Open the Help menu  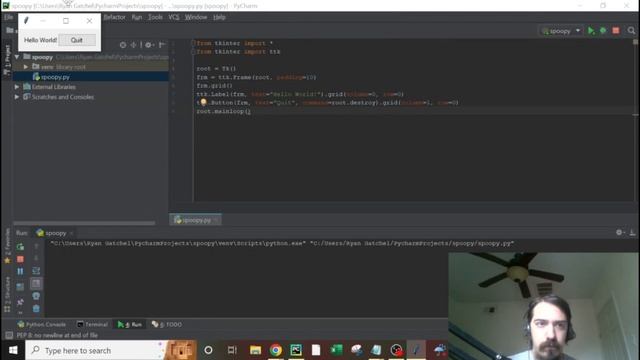[x=219, y=17]
